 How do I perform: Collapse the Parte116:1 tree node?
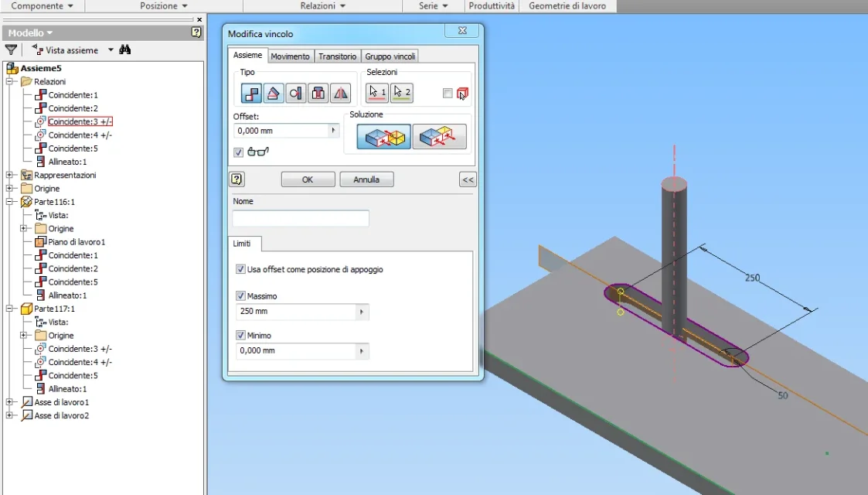pos(9,202)
